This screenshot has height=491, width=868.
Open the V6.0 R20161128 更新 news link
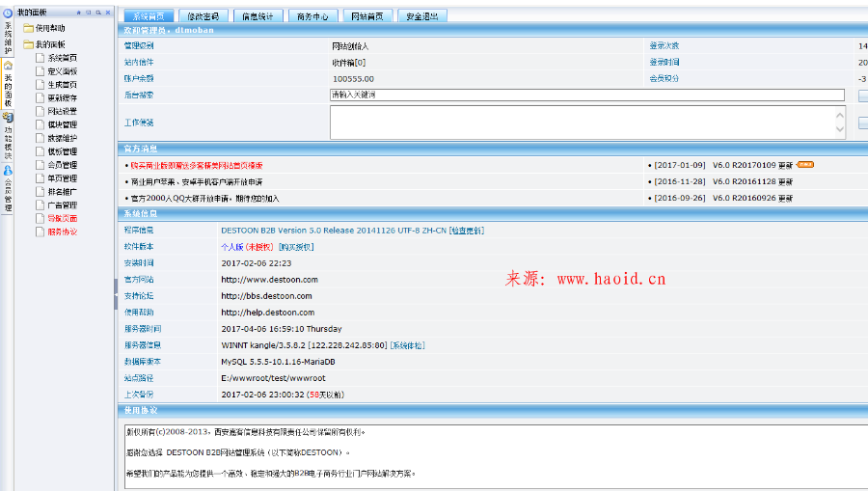click(753, 181)
